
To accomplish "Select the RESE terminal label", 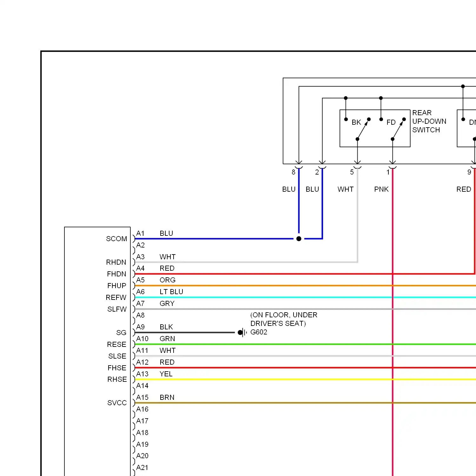I will point(116,344).
